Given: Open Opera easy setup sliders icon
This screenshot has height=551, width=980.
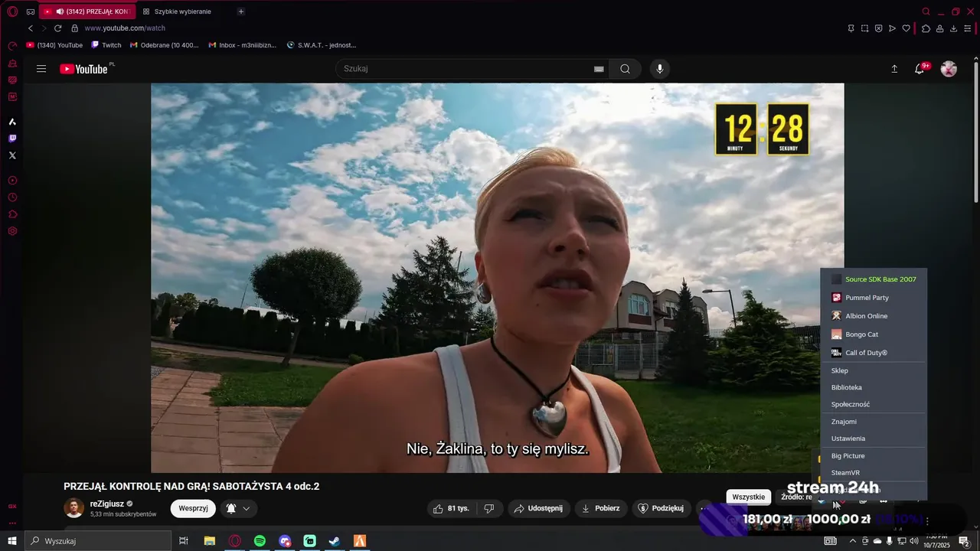Looking at the screenshot, I should tap(968, 28).
